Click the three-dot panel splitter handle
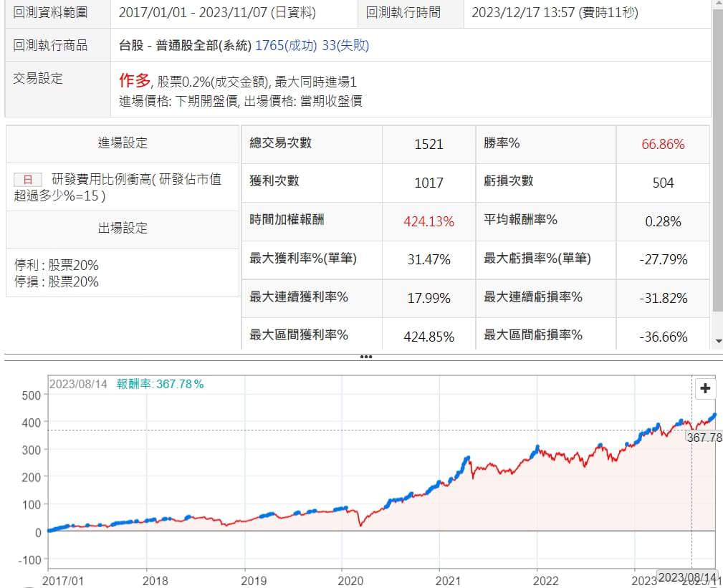Screen dimensions: 723x588 [x=365, y=356]
